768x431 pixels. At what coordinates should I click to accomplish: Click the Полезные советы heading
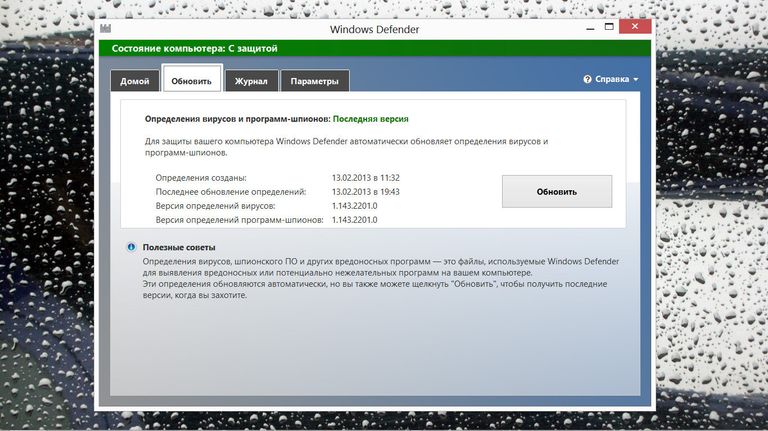click(x=179, y=247)
